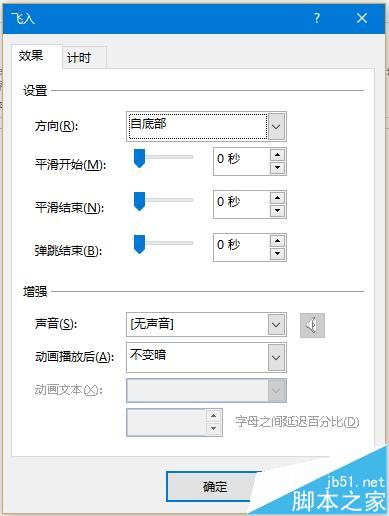The width and height of the screenshot is (389, 516).
Task: Click the 平滑开始 slider handle
Action: [139, 159]
